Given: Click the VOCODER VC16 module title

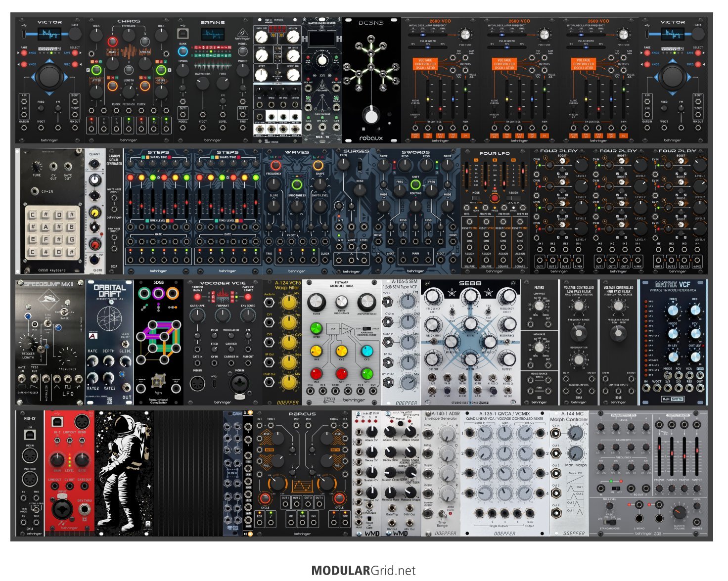Looking at the screenshot, I should (x=223, y=283).
